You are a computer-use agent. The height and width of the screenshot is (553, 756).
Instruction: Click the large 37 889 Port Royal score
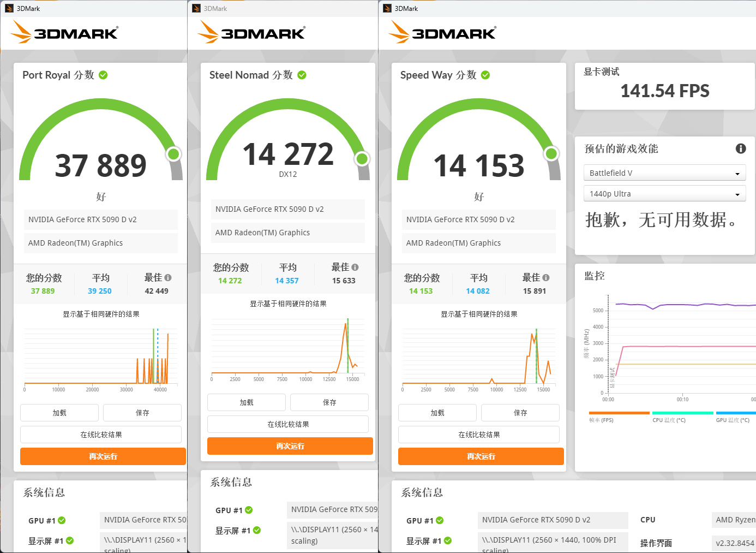[101, 165]
